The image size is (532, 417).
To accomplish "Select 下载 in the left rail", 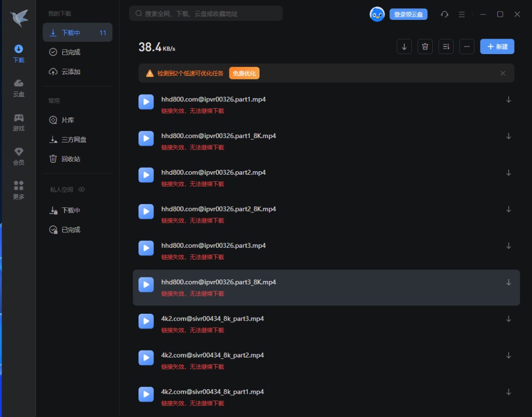I will (19, 54).
